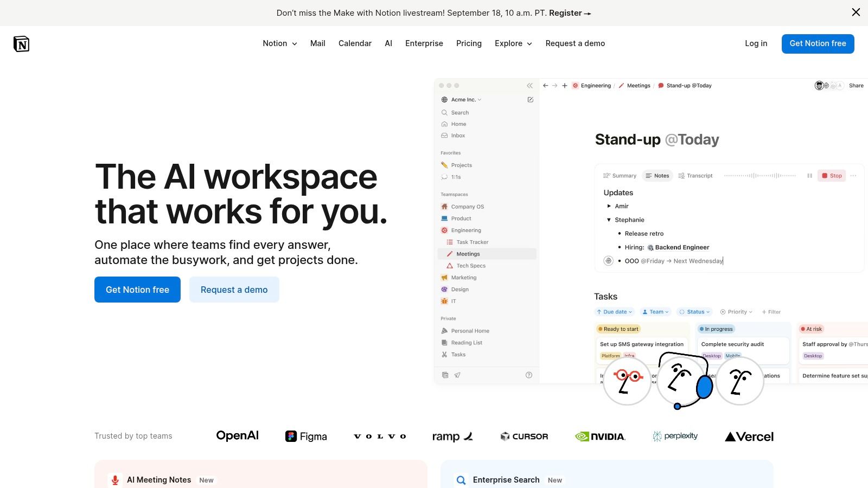Click the plus icon in the breadcrumb toolbar

(x=564, y=85)
